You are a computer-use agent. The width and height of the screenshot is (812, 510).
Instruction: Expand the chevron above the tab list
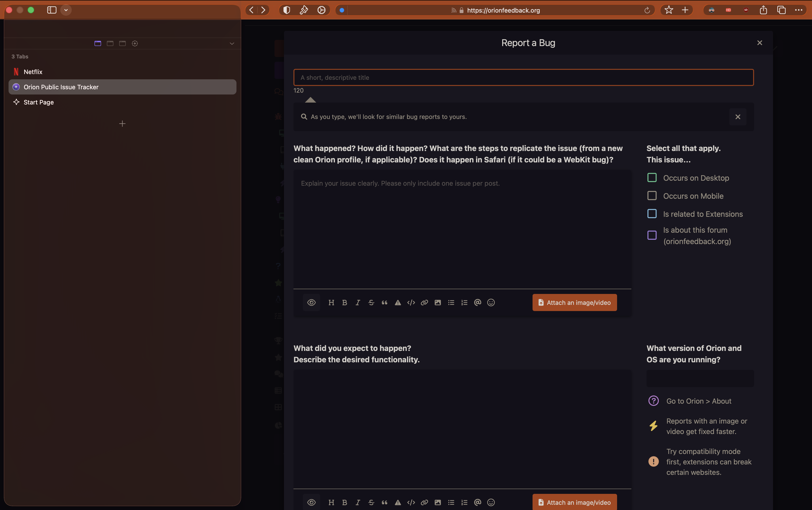[x=232, y=43]
